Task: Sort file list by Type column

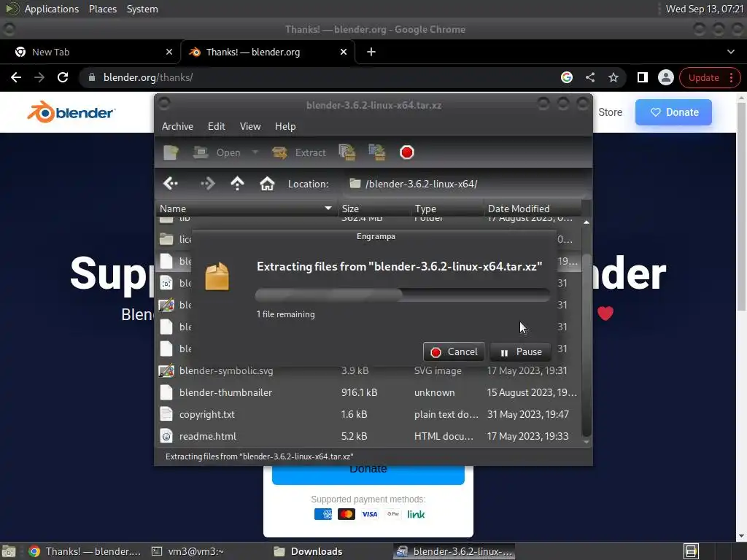Action: tap(447, 209)
